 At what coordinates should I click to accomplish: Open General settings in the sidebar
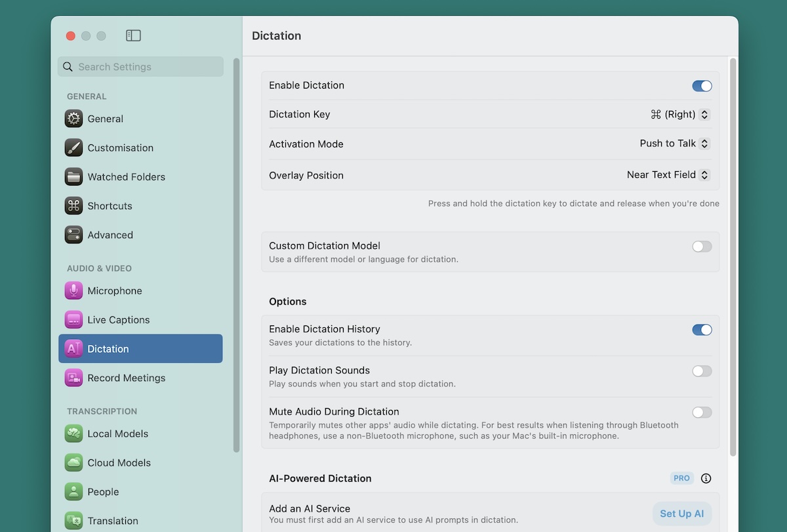pyautogui.click(x=140, y=119)
